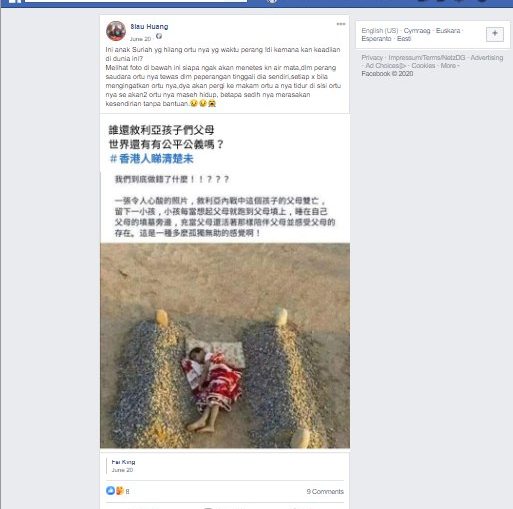Open Siau Huang's profile name link
513x509 pixels.
coord(149,27)
